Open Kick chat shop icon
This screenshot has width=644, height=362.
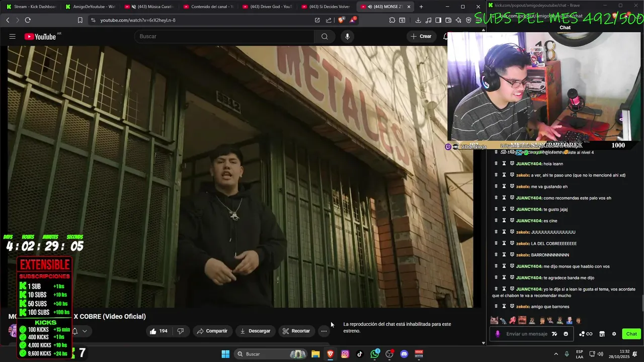[x=602, y=334]
